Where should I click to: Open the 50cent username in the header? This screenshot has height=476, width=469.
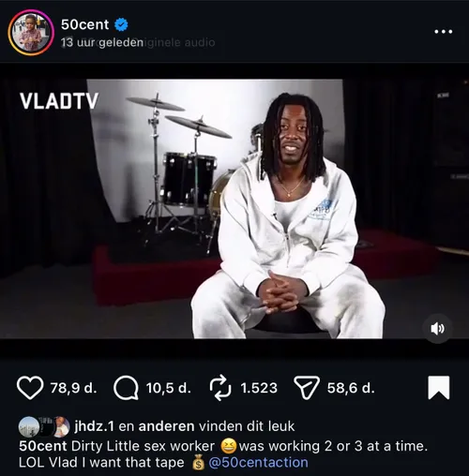point(84,24)
